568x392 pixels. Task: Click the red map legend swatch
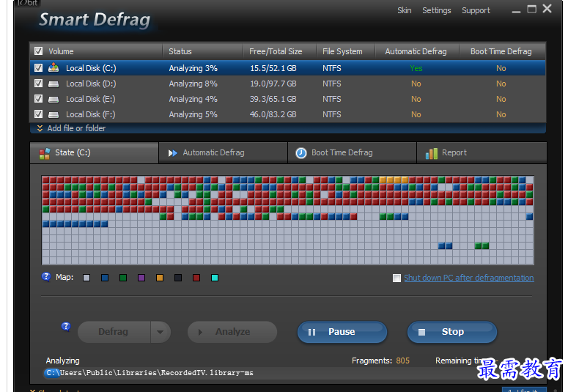point(196,278)
